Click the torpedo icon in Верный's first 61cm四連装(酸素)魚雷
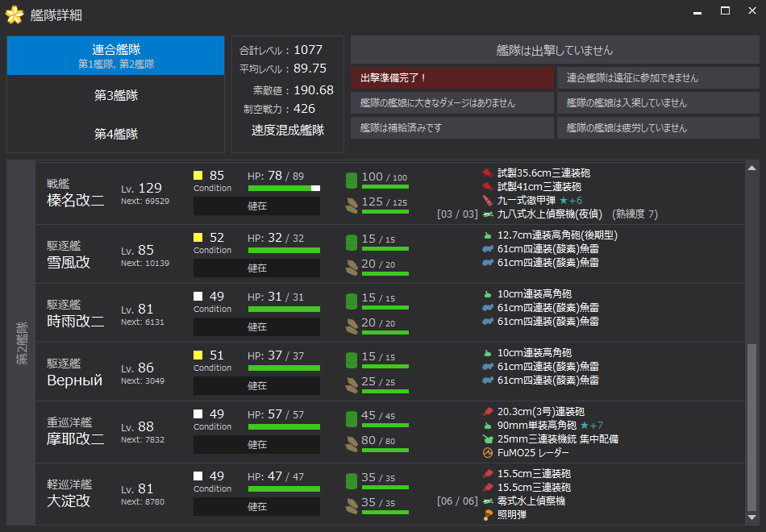 (x=487, y=367)
